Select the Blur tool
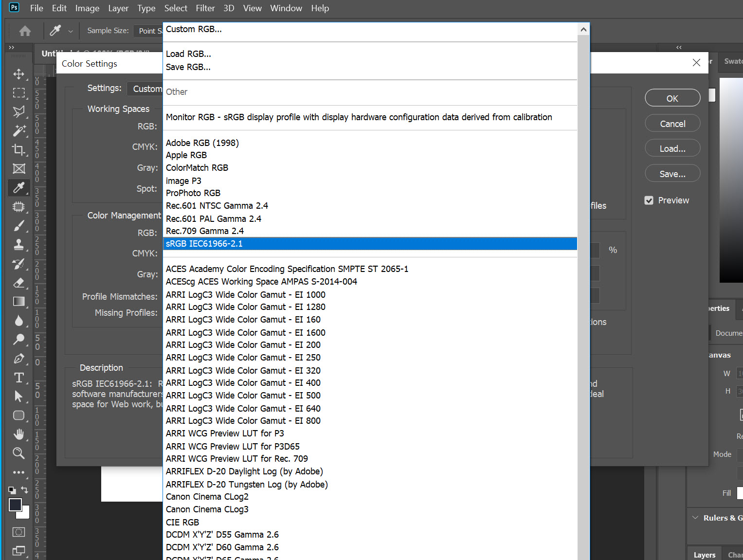The height and width of the screenshot is (560, 743). [18, 321]
